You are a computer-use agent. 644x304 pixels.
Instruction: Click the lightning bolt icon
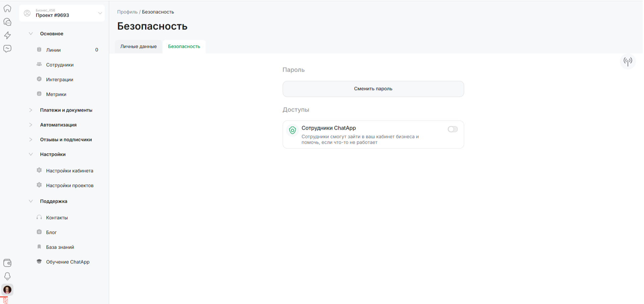tap(7, 35)
